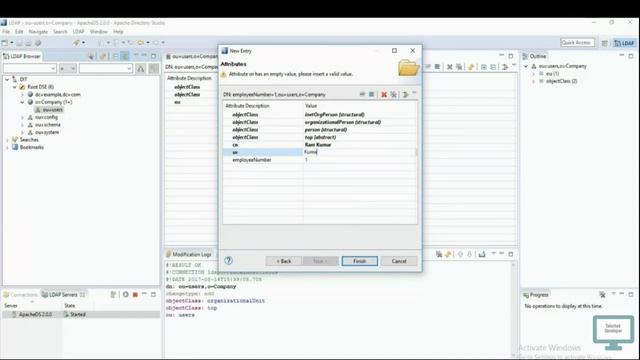
Task: Click the New Wizard toolbar icon
Action: [x=5, y=42]
